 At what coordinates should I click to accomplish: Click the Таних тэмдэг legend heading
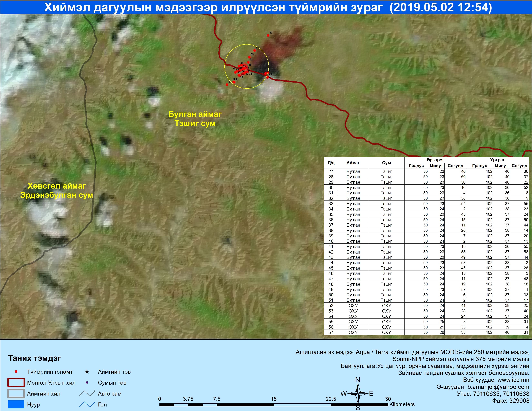[35, 358]
